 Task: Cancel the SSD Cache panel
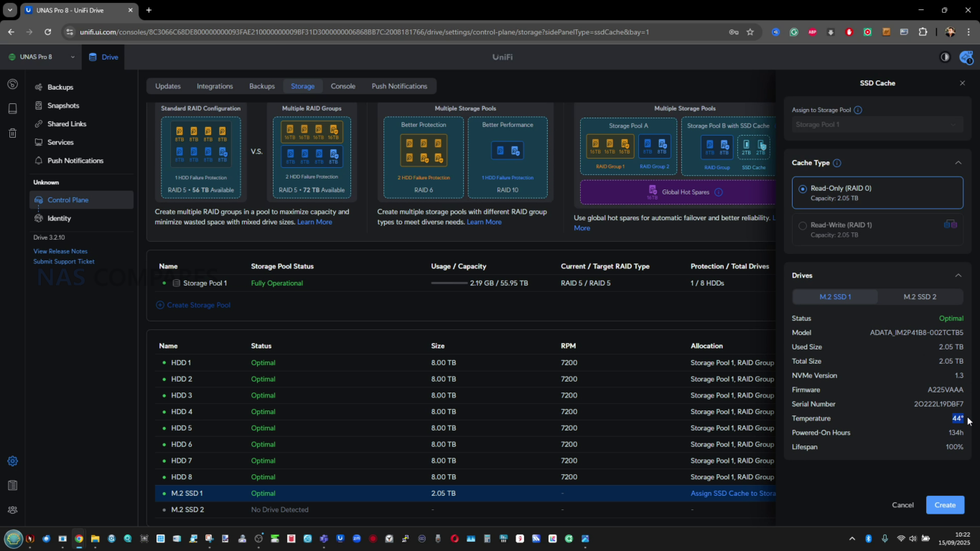click(902, 505)
